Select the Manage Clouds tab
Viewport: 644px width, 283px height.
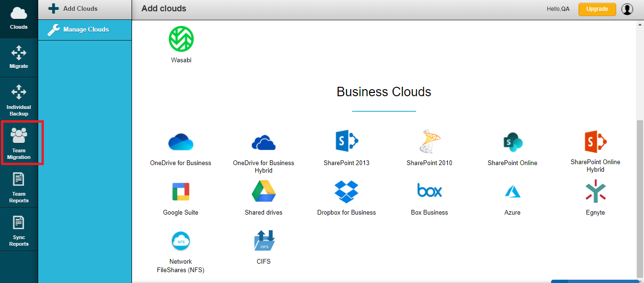coord(85,30)
